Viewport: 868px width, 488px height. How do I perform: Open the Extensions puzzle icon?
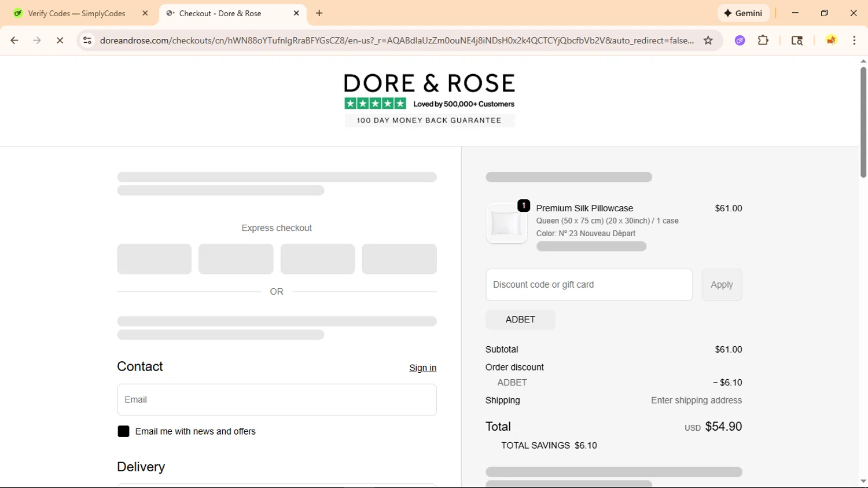pos(763,41)
